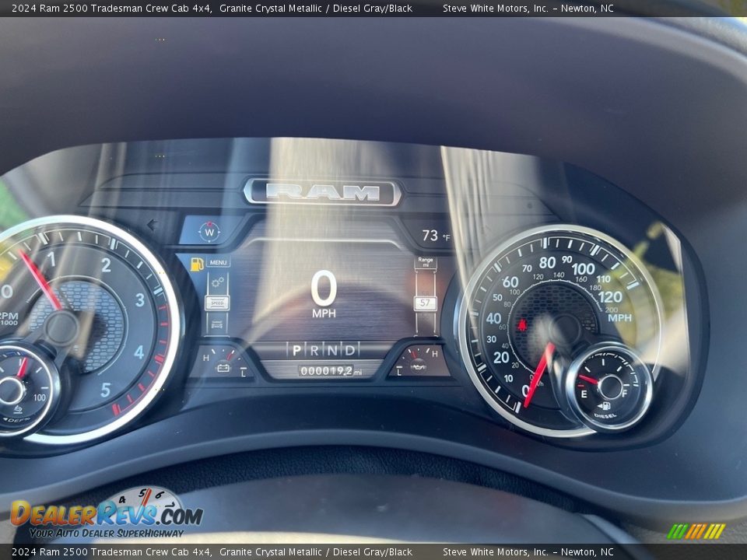Tap the oil pressure gauge icon
The height and width of the screenshot is (560, 747).
(x=419, y=366)
